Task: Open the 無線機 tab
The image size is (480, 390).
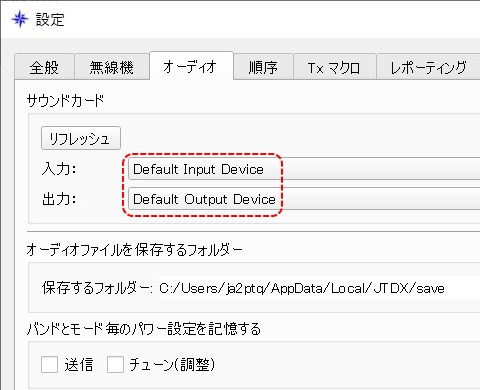Action: tap(112, 67)
